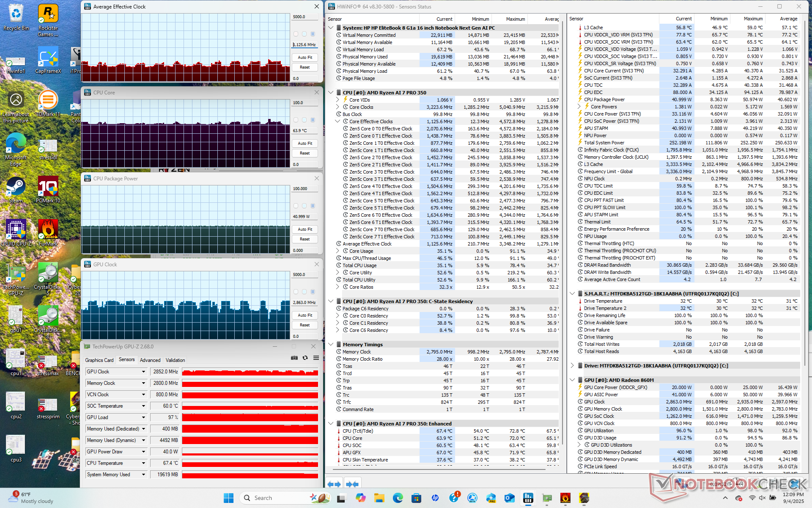This screenshot has height=508, width=812.
Task: Collapse the Memory Timings sensor group
Action: click(331, 344)
